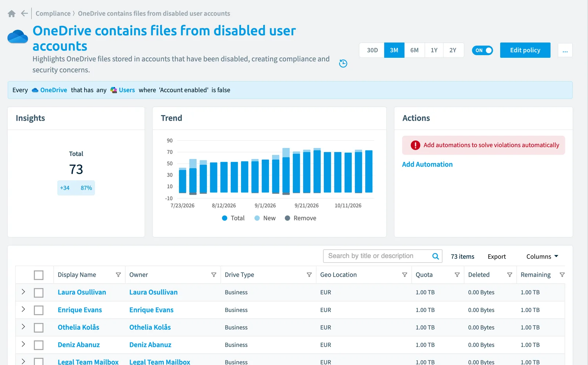
Task: Open the more options ellipsis button
Action: click(x=565, y=50)
